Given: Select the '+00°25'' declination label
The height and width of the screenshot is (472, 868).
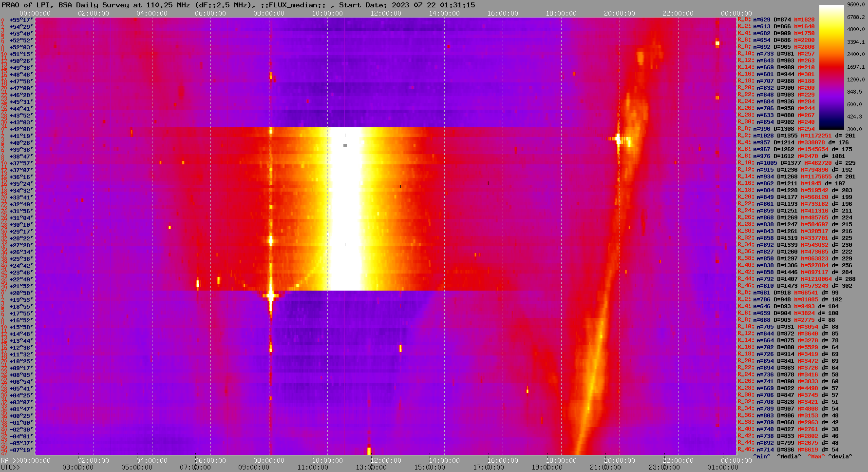Looking at the screenshot, I should (21, 416).
